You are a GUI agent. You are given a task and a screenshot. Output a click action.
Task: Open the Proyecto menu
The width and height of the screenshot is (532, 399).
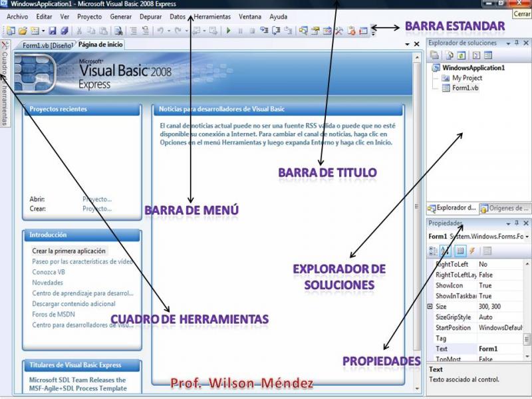pyautogui.click(x=89, y=17)
